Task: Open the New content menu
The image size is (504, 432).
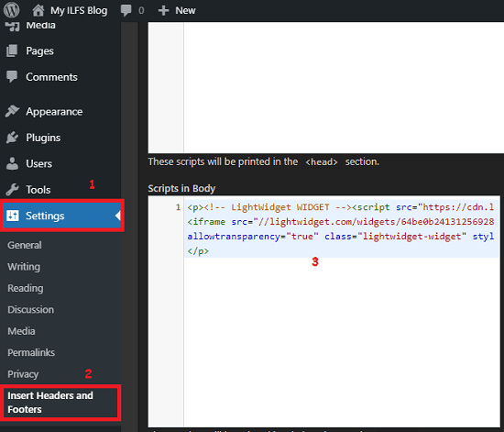Action: point(185,10)
